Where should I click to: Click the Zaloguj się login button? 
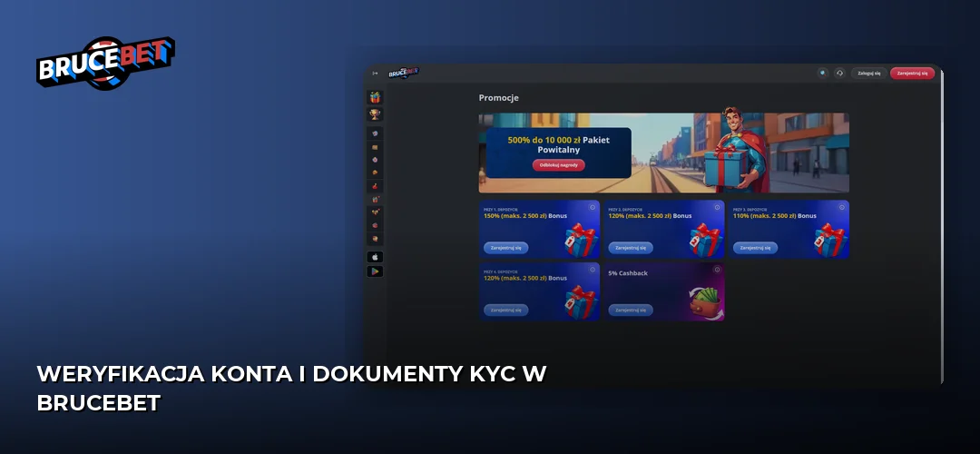tap(868, 74)
